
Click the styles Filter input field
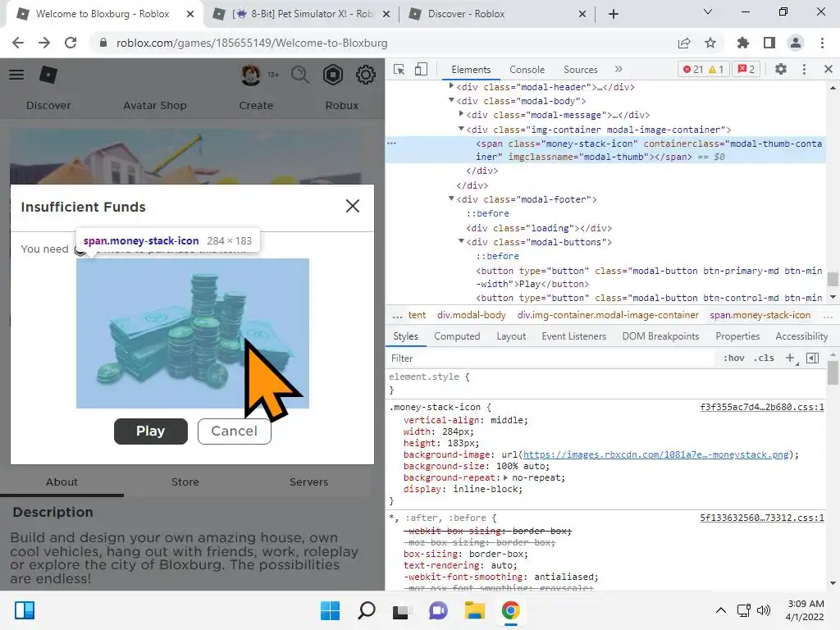coord(552,358)
